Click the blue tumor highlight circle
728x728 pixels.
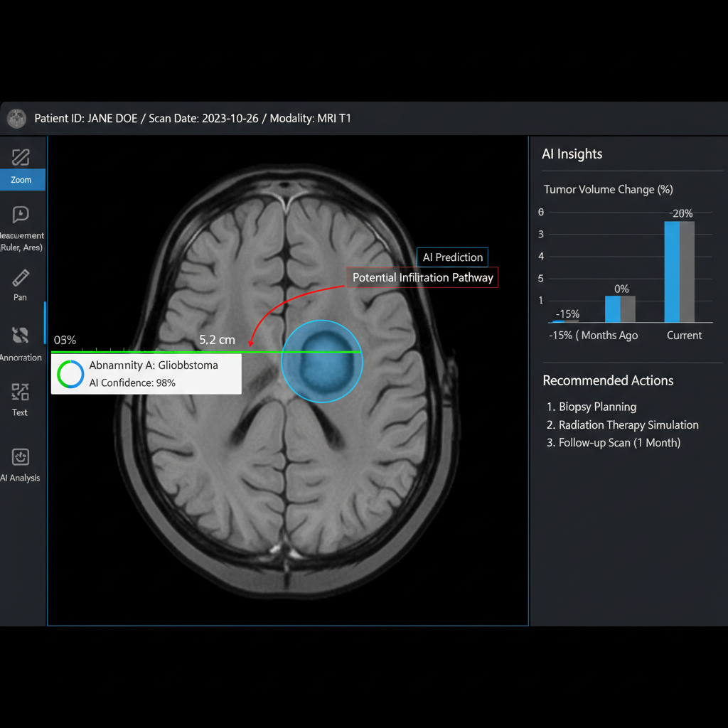coord(322,361)
